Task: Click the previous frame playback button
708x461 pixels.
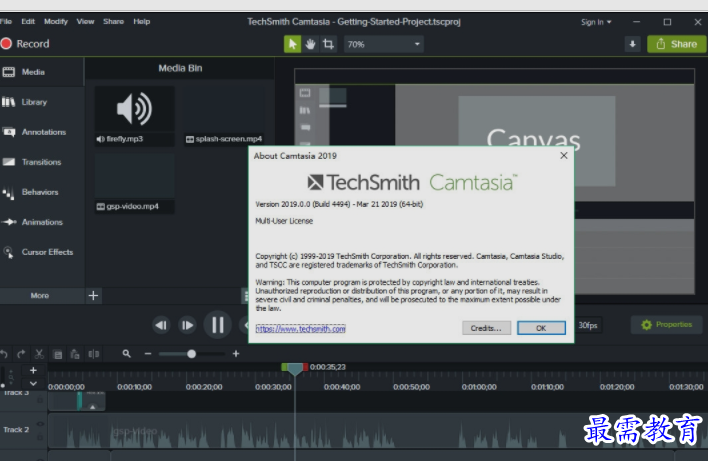Action: (x=161, y=325)
